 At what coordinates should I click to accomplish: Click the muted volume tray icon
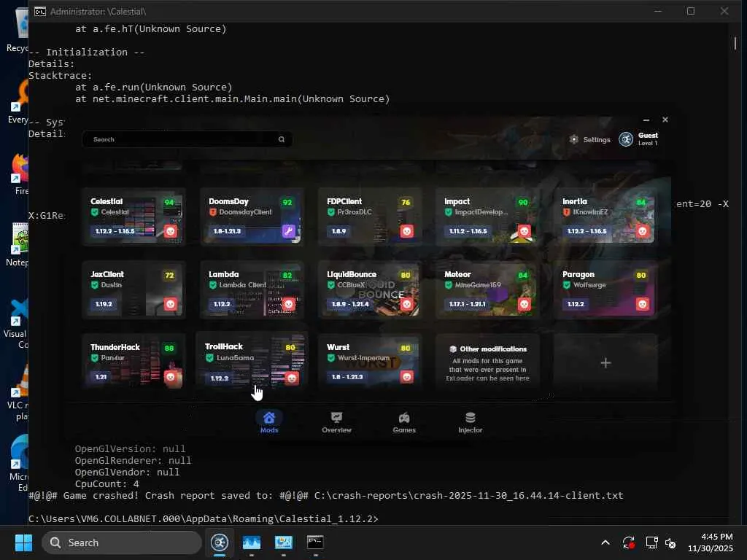pos(670,542)
